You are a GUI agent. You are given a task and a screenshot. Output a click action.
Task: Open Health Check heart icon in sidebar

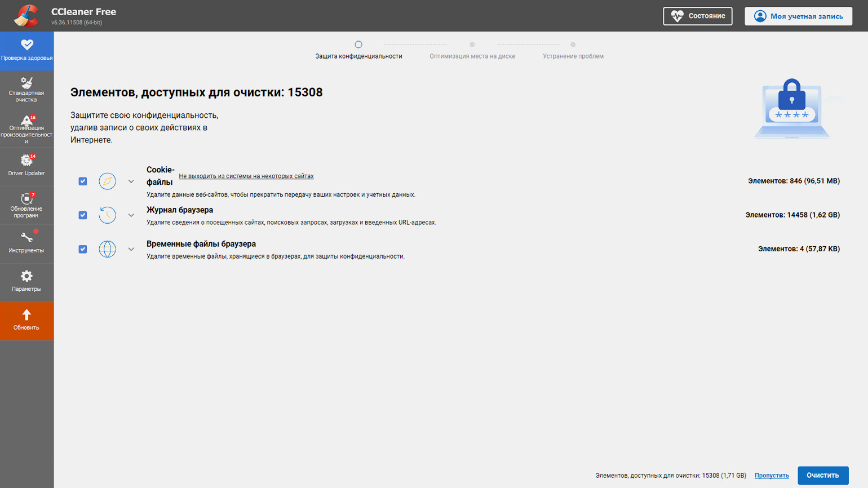tap(26, 45)
